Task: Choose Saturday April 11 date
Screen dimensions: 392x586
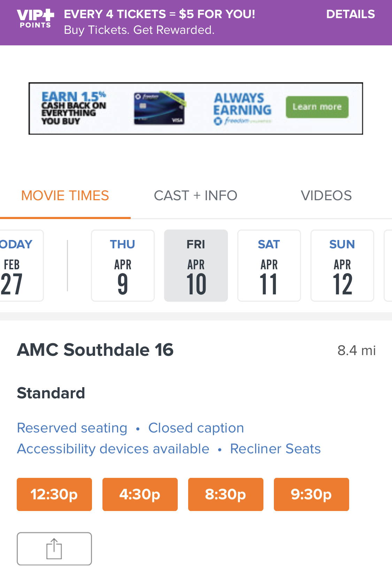Action: pos(269,265)
